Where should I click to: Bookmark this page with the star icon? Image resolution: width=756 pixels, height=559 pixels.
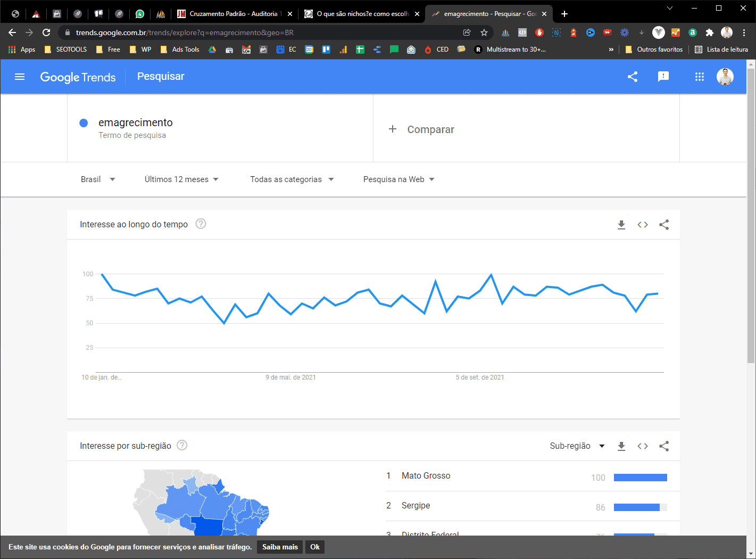point(484,32)
